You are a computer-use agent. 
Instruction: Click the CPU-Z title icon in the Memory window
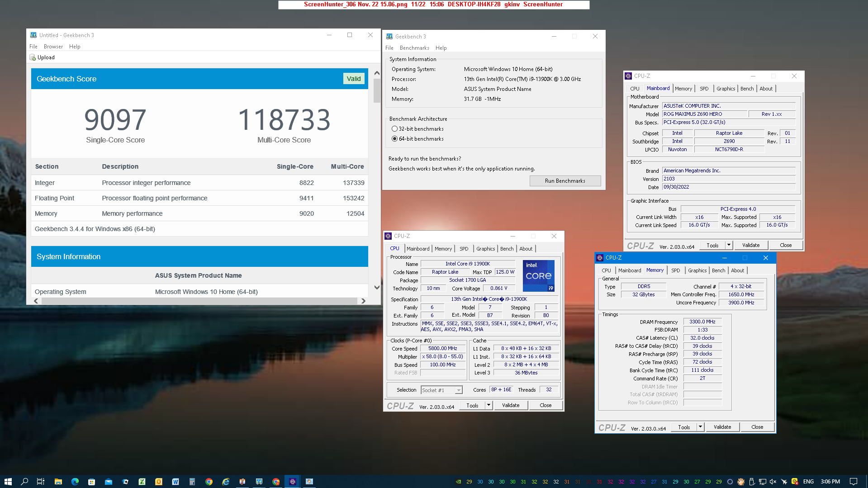600,258
